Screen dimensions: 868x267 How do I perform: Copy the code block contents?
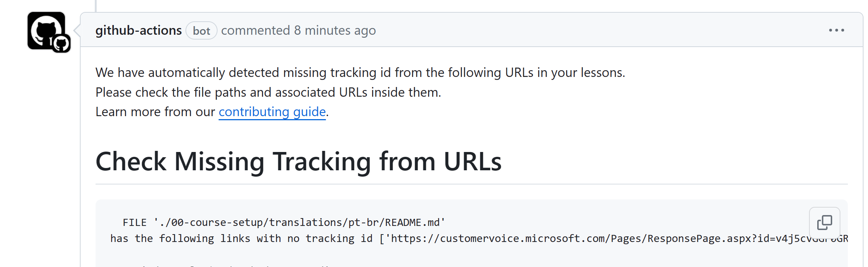(x=824, y=223)
